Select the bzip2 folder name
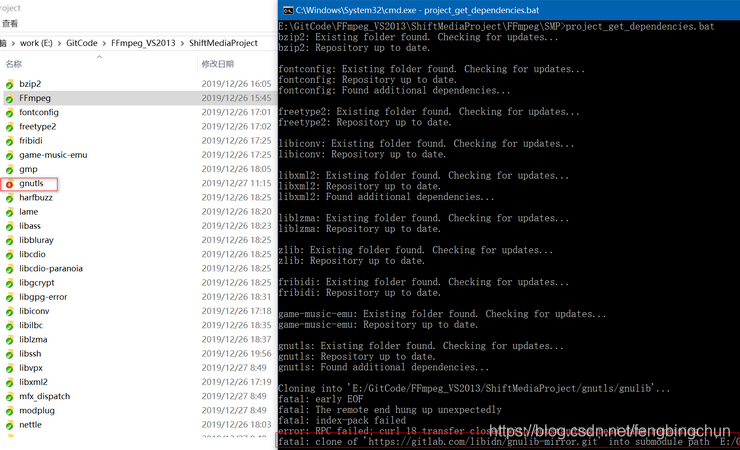 coord(30,84)
